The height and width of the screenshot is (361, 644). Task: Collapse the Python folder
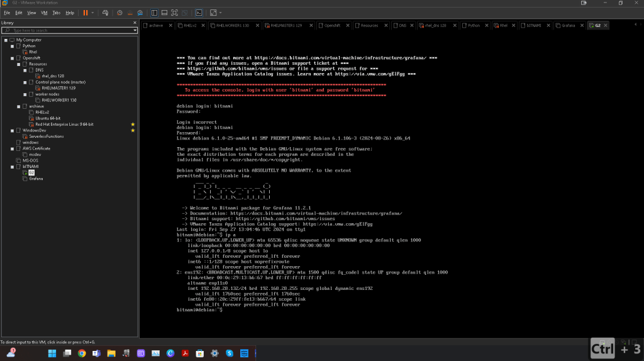click(13, 46)
